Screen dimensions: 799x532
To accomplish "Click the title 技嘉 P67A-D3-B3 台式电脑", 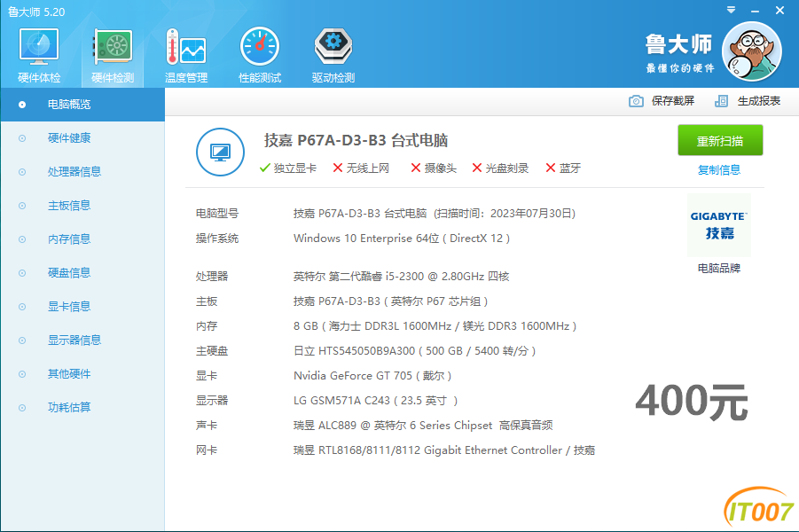I will click(356, 140).
